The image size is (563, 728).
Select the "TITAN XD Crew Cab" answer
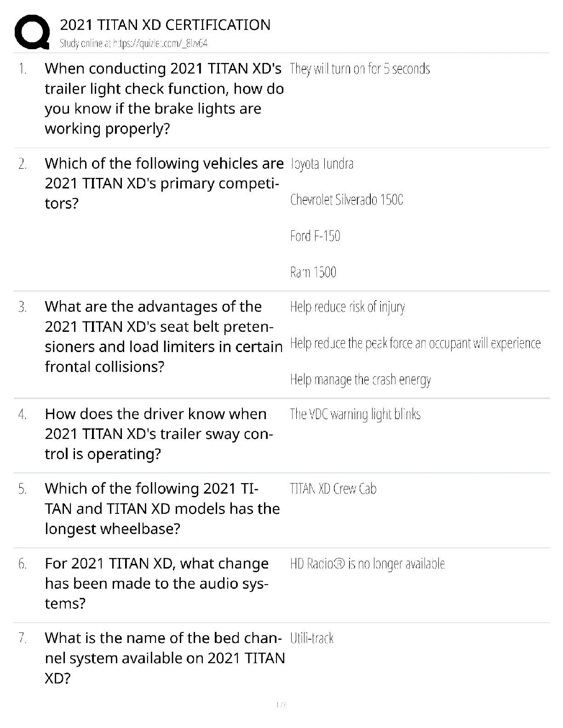pos(333,489)
